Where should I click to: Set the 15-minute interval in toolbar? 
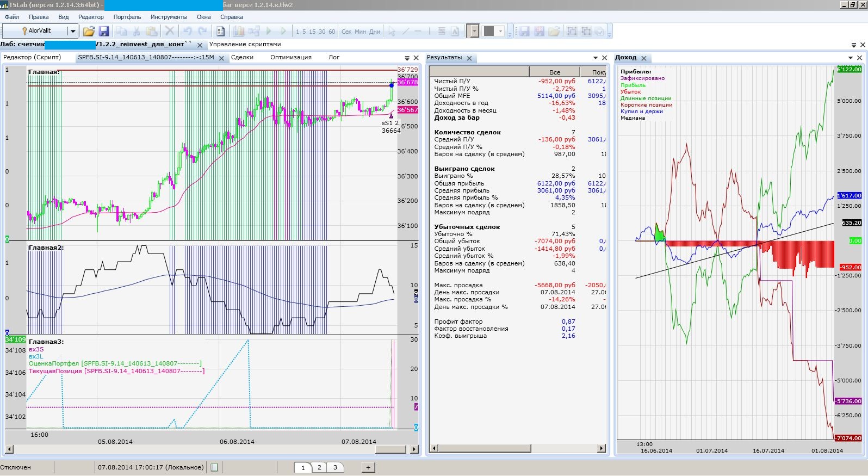[x=312, y=32]
